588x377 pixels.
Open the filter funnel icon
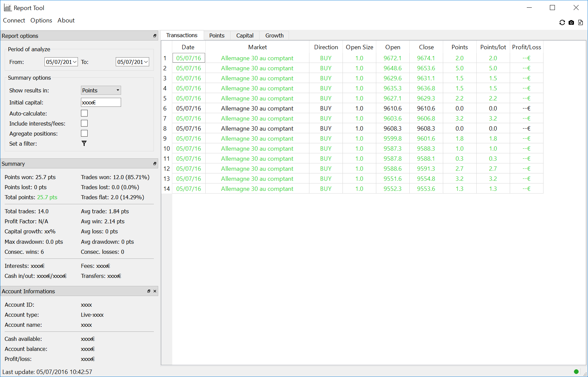(84, 143)
